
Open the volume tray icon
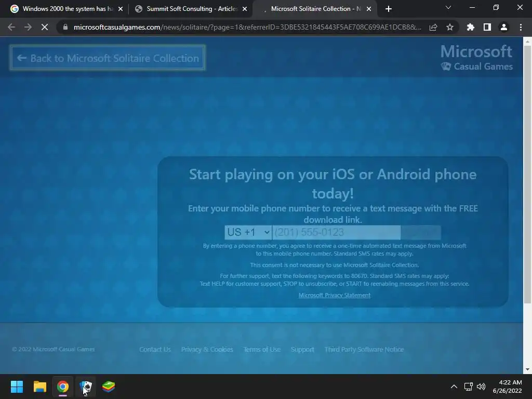point(481,387)
